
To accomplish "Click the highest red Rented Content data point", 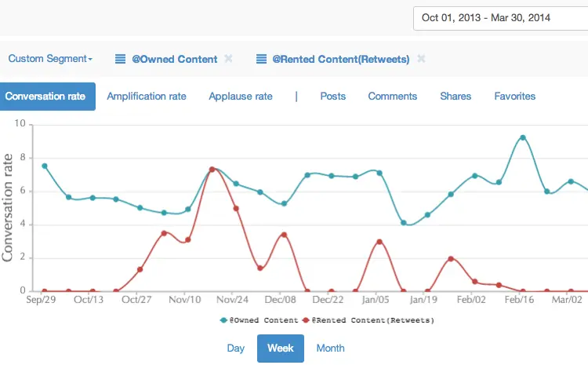I will (212, 169).
